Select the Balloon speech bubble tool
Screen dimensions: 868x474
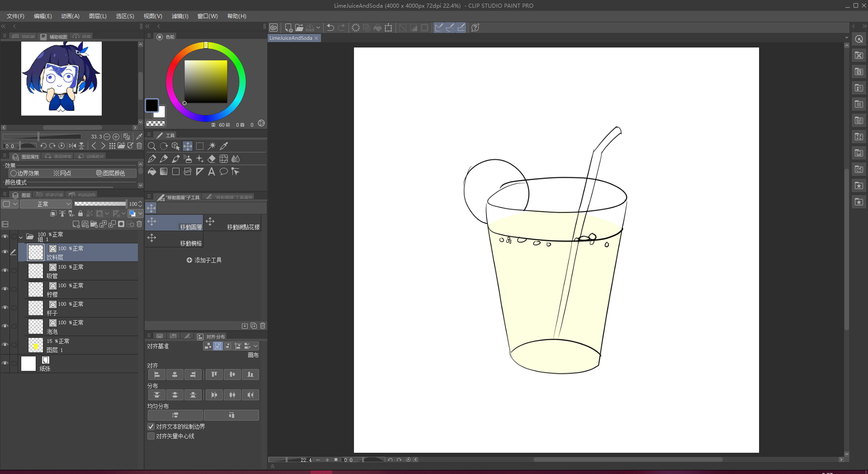[x=223, y=171]
